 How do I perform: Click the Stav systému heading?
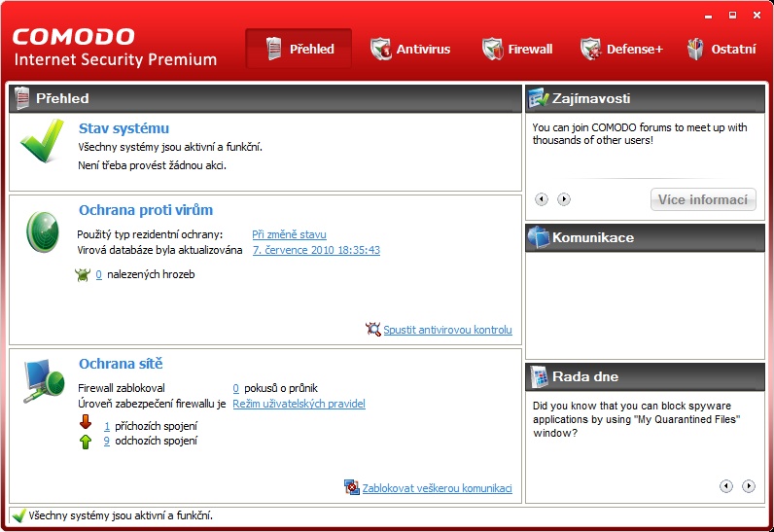[x=123, y=128]
